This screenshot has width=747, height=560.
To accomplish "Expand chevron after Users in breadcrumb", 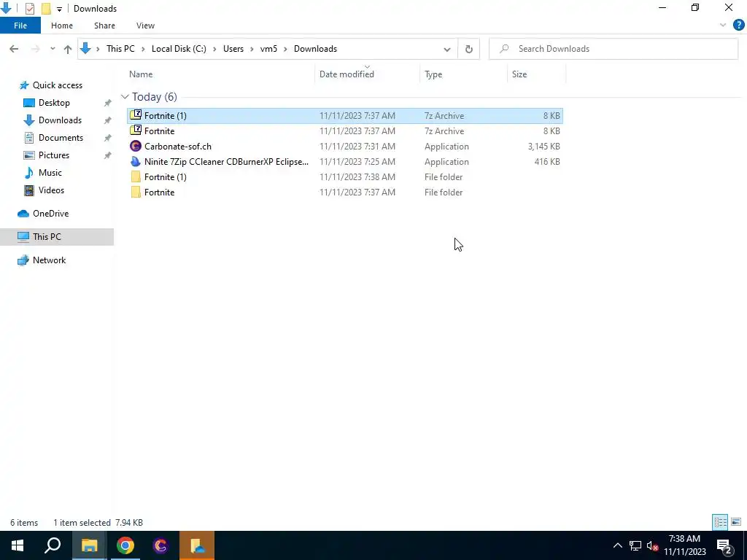I will click(252, 49).
